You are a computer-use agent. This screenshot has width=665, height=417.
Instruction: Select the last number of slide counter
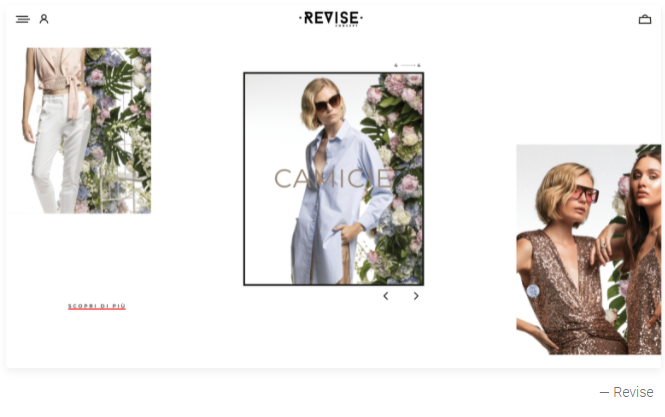[x=419, y=65]
